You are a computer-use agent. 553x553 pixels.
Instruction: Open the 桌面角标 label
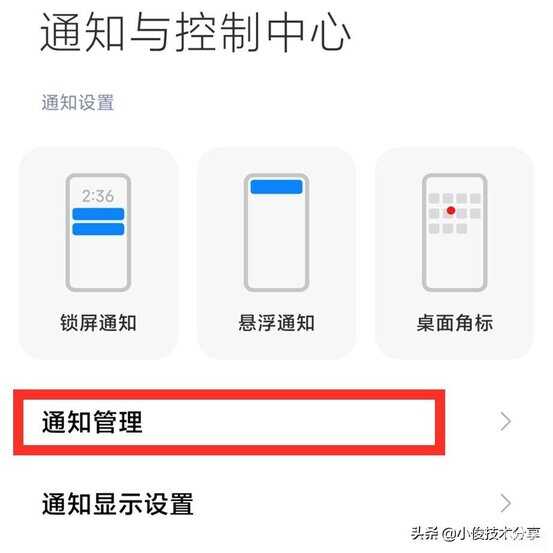coord(455,322)
